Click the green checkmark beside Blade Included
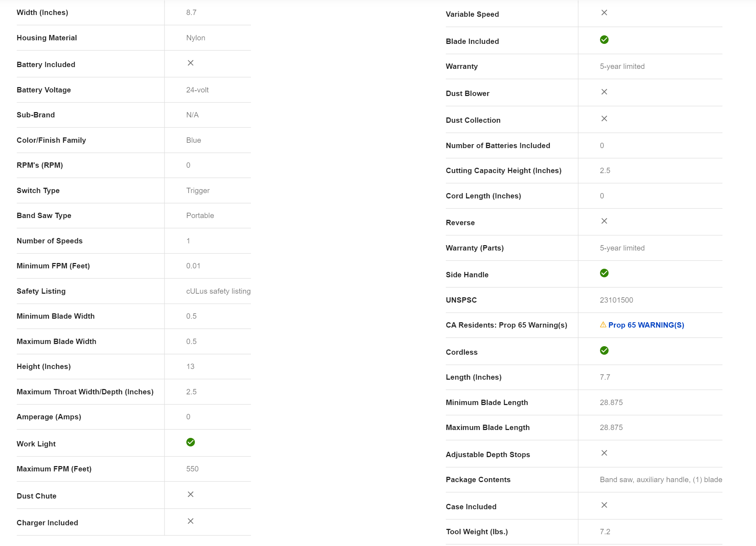Image resolution: width=756 pixels, height=546 pixels. tap(604, 40)
